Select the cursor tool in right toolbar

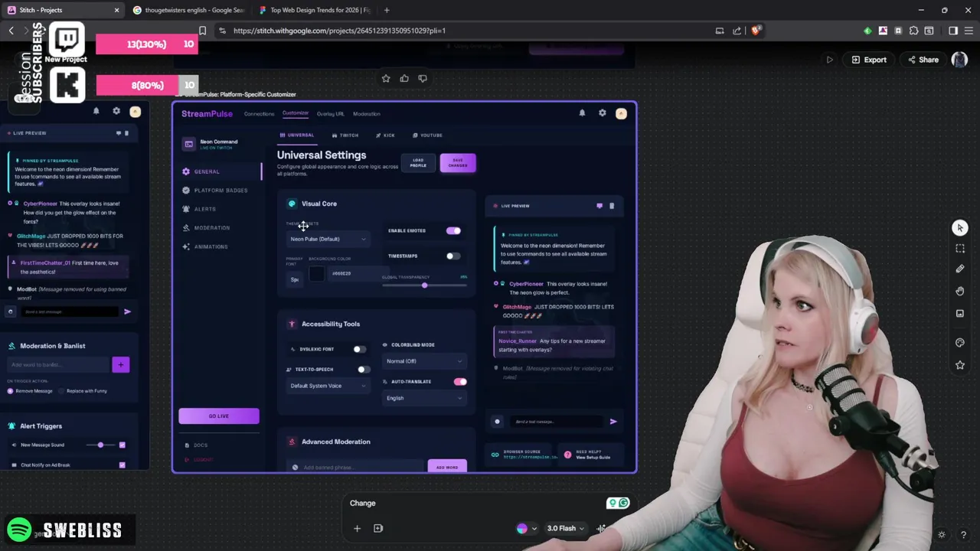click(x=960, y=228)
